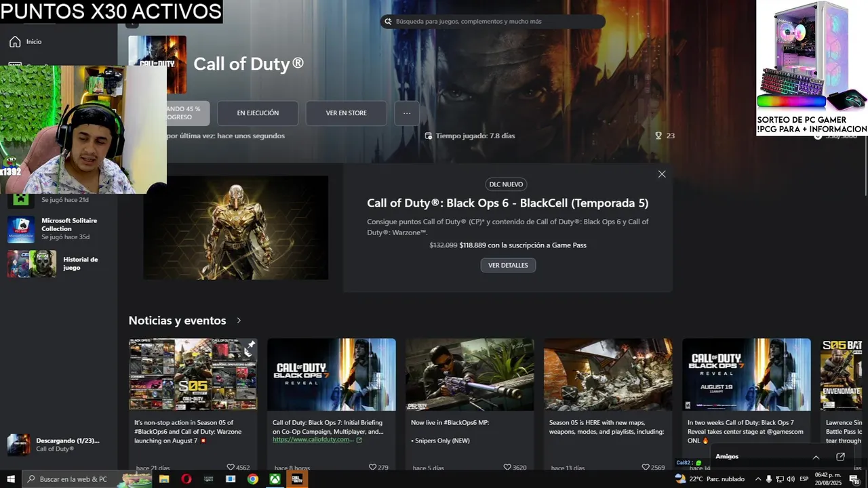The width and height of the screenshot is (868, 488).
Task: Open the Noticias y eventos heading
Action: 177,321
